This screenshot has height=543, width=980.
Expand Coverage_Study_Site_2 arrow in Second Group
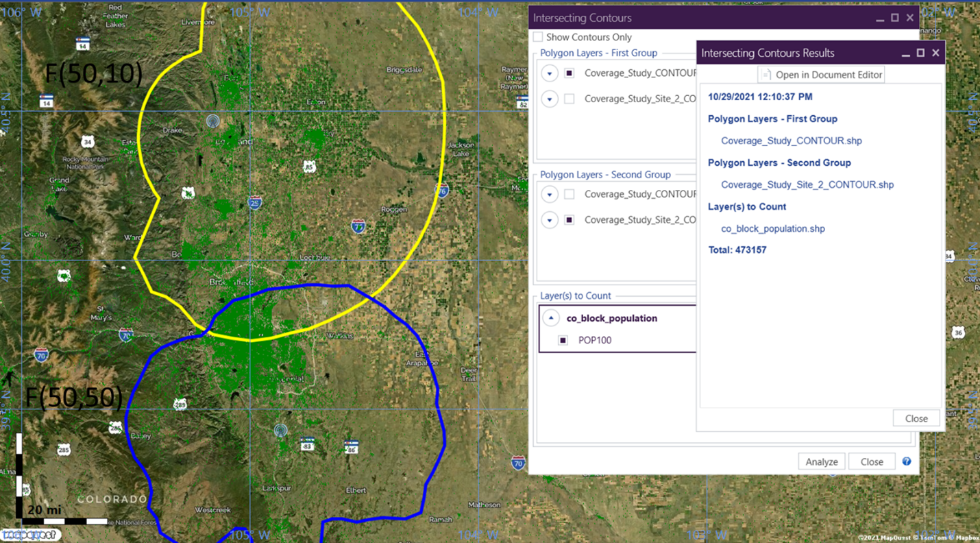[550, 220]
